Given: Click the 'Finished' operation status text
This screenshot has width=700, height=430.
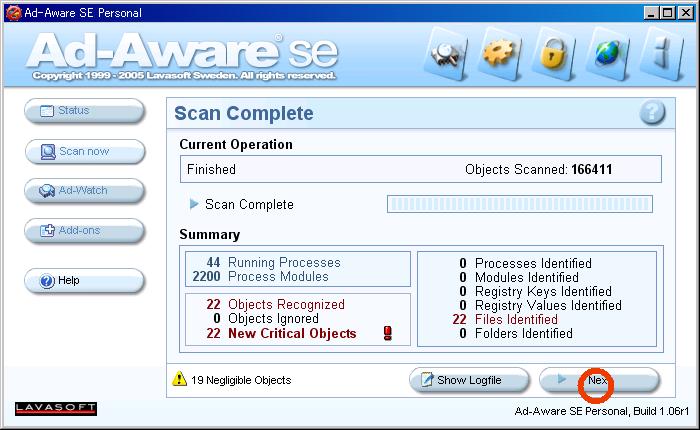Looking at the screenshot, I should [x=211, y=169].
